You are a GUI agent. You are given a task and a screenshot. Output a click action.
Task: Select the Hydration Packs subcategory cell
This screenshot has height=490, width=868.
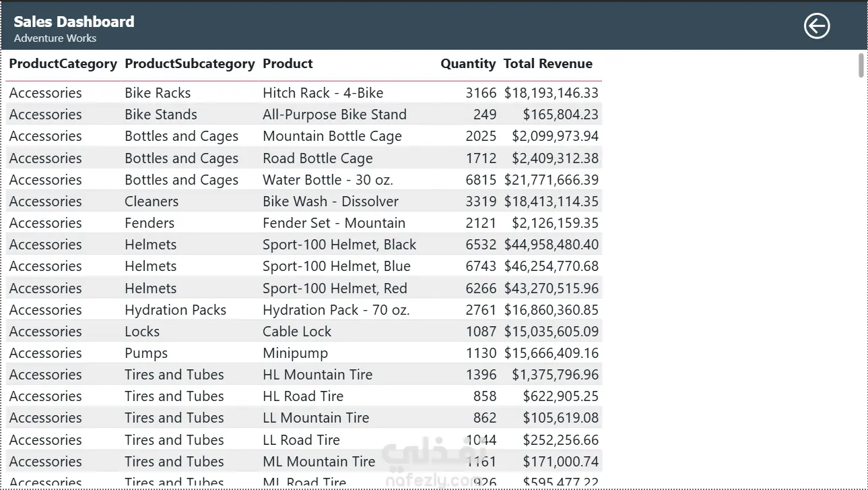tap(175, 310)
